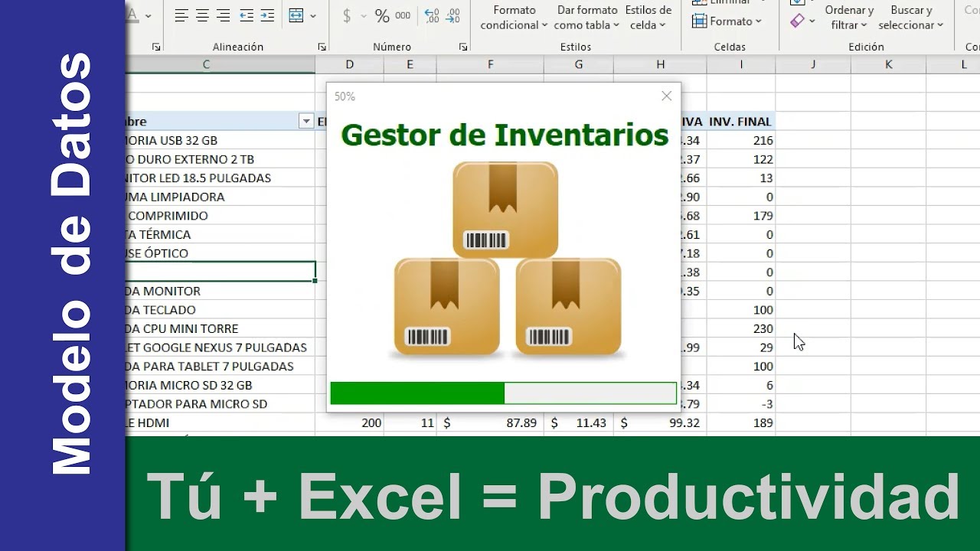Select column G header
Image resolution: width=980 pixels, height=551 pixels.
(x=579, y=64)
